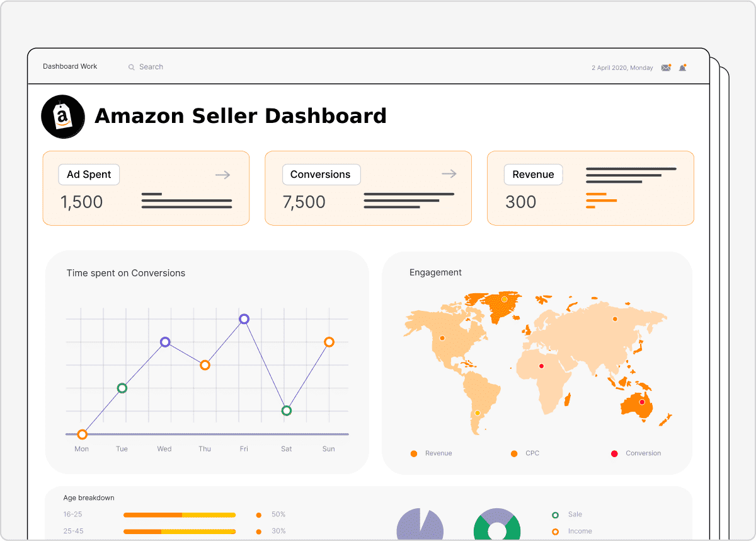Click the search magnifier icon
The image size is (756, 541).
[x=132, y=67]
